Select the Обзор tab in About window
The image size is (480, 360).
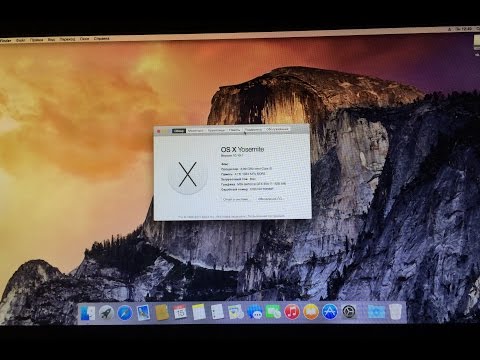[x=179, y=131]
